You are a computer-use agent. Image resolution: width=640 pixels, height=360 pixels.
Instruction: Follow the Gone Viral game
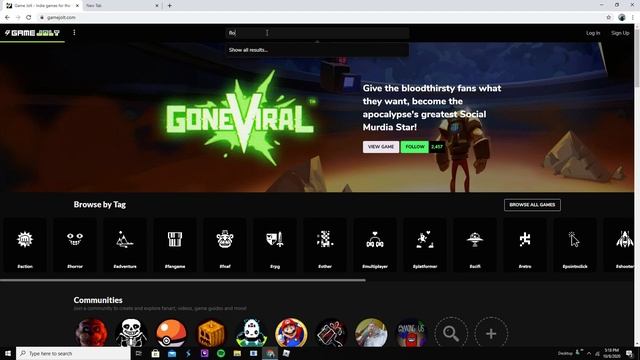(x=415, y=147)
